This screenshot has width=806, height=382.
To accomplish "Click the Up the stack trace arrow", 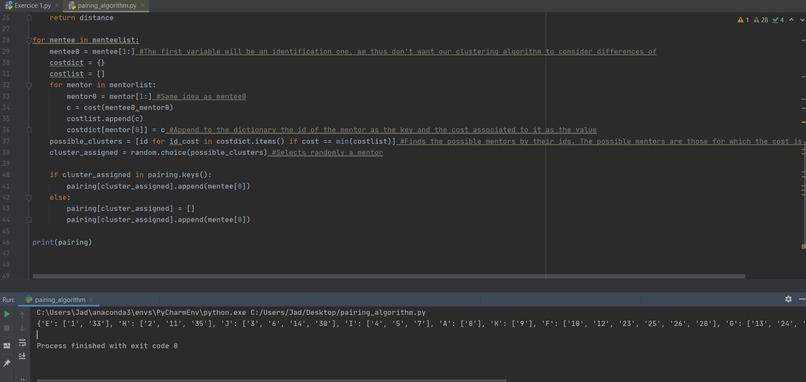I will click(22, 314).
